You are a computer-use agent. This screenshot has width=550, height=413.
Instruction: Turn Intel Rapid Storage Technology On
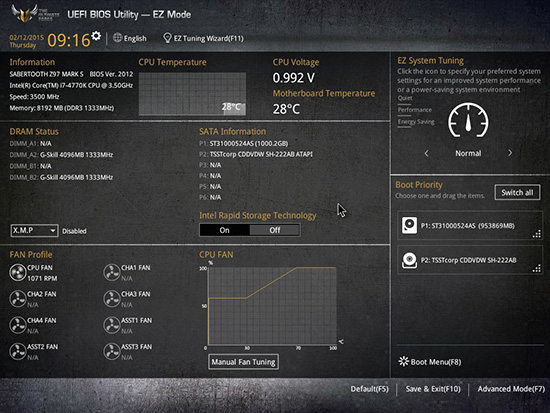coord(224,230)
